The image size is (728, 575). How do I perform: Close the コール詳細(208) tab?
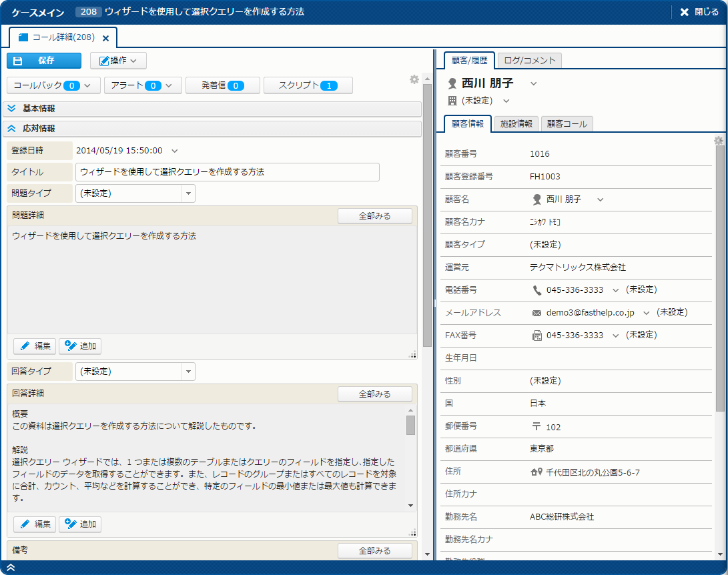105,38
